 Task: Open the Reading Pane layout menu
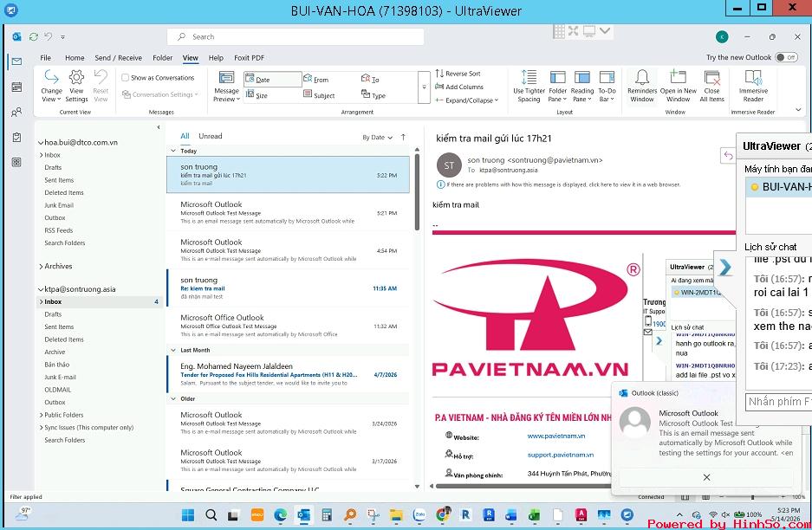[x=582, y=86]
